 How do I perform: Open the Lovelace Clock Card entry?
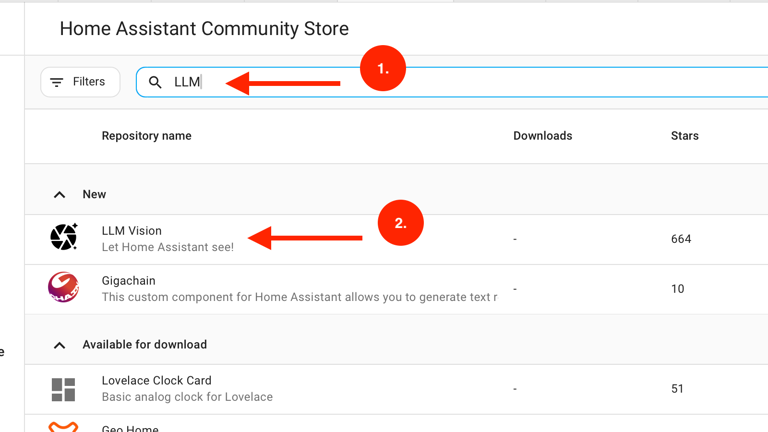click(156, 381)
